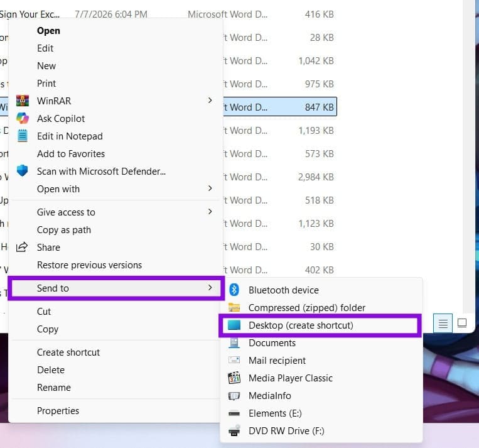Click the Mail recipient envelope icon
This screenshot has height=448, width=479.
(234, 360)
